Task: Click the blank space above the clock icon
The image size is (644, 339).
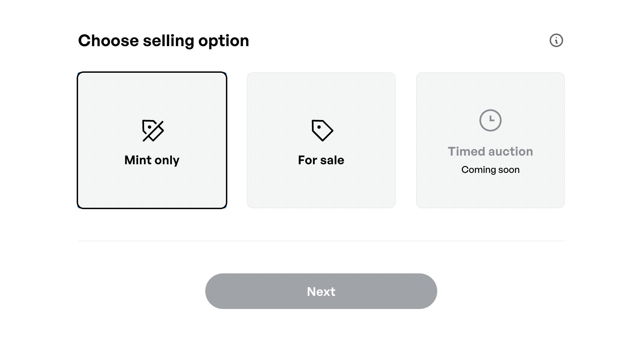Action: click(490, 90)
